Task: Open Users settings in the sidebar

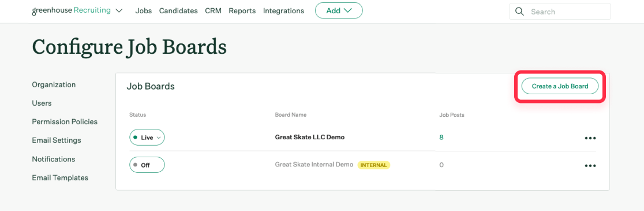Action: tap(42, 103)
